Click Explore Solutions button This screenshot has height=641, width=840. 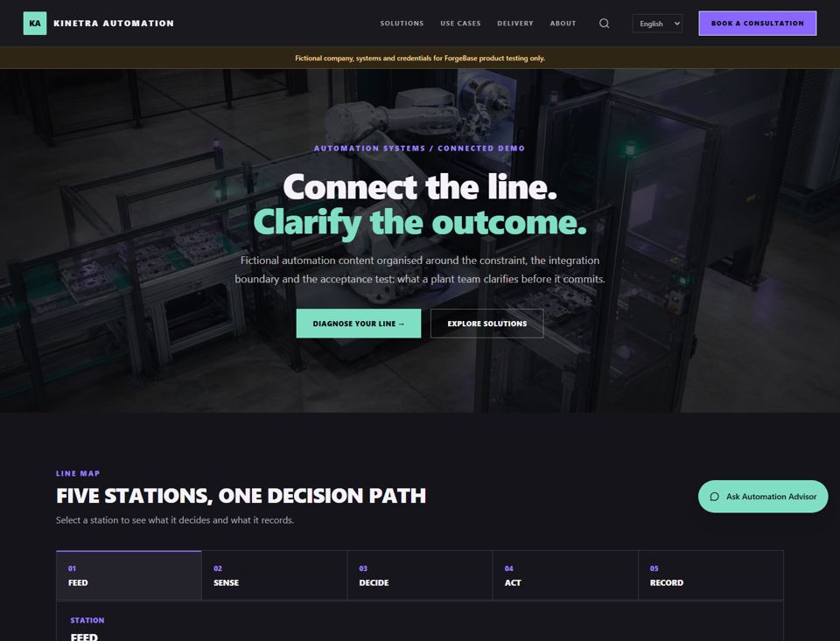pos(487,324)
